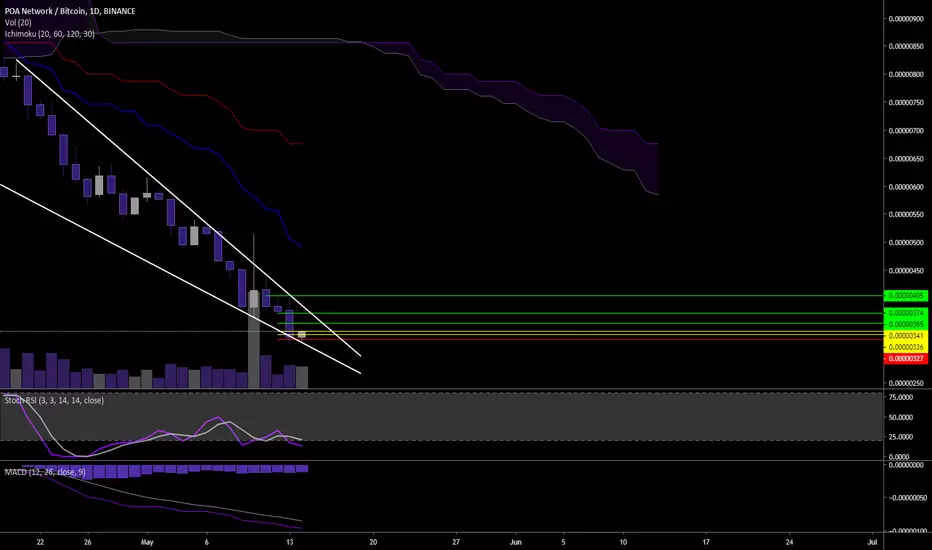The width and height of the screenshot is (932, 550).
Task: Click the 50.0000 Stoch RSI scale value
Action: point(900,417)
